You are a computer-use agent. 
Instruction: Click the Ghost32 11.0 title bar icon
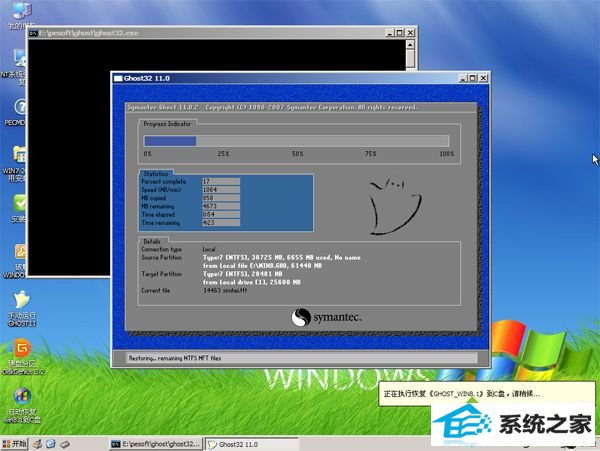pos(118,78)
